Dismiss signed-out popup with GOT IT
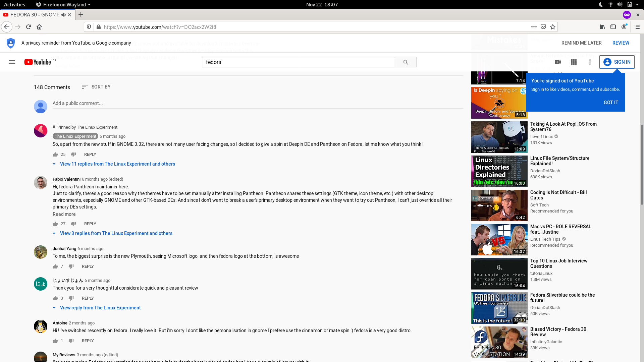 (x=611, y=103)
